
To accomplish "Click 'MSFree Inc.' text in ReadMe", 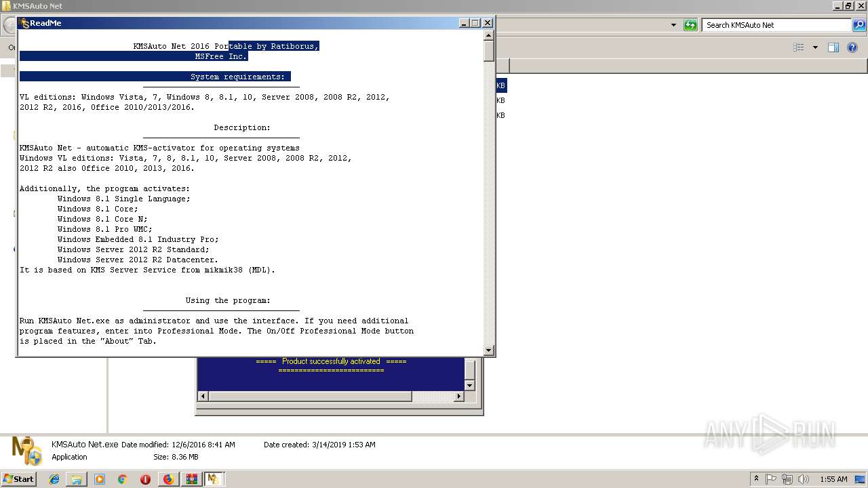I will 221,56.
